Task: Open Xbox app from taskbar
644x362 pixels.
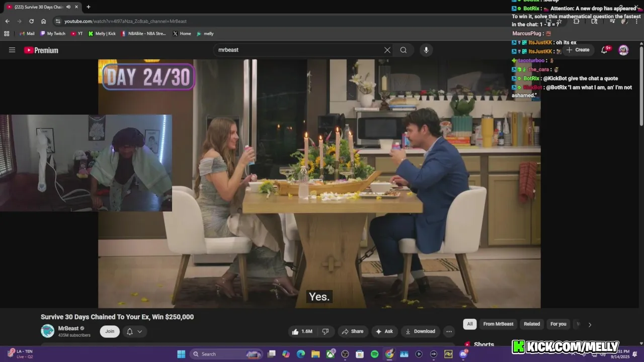Action: [331, 354]
